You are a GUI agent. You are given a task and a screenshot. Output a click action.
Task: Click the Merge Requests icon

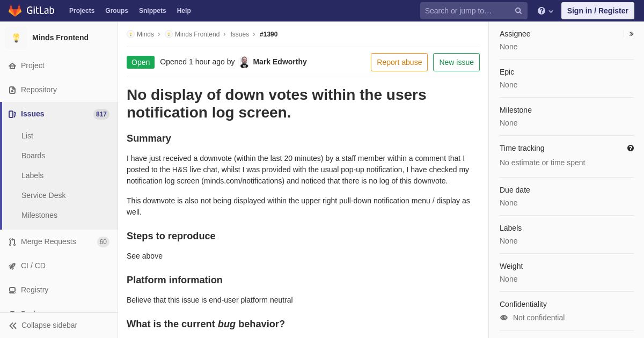[x=12, y=242]
